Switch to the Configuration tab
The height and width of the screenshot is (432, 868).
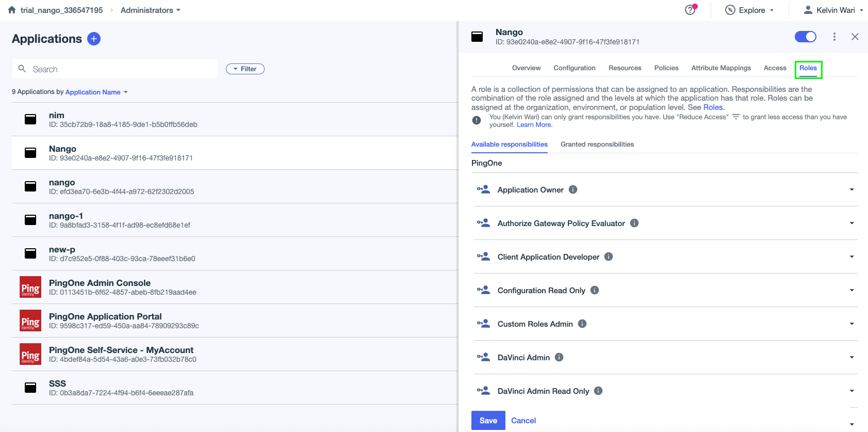point(575,68)
